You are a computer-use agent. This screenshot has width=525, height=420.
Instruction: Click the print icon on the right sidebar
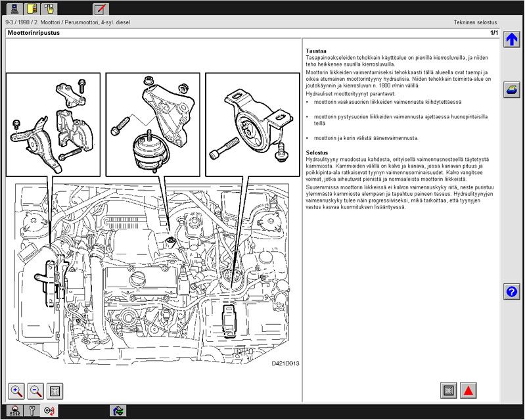coord(512,91)
